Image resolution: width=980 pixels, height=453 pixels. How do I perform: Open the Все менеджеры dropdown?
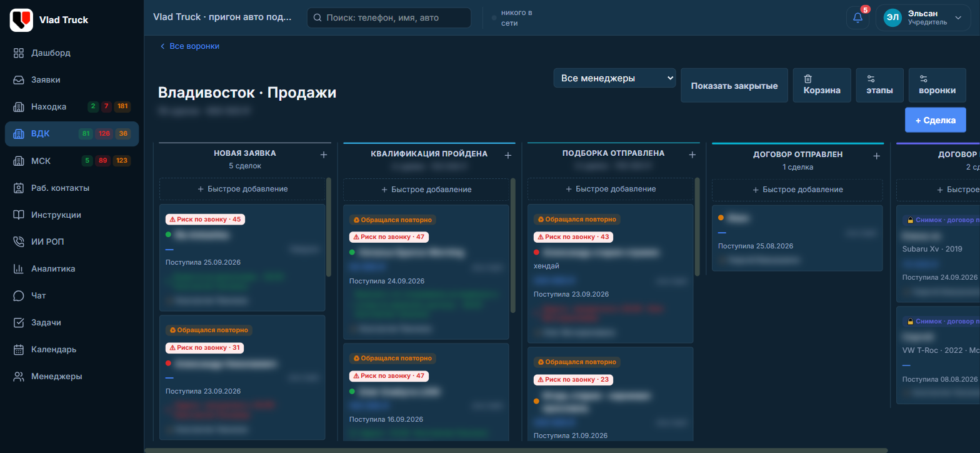click(614, 78)
